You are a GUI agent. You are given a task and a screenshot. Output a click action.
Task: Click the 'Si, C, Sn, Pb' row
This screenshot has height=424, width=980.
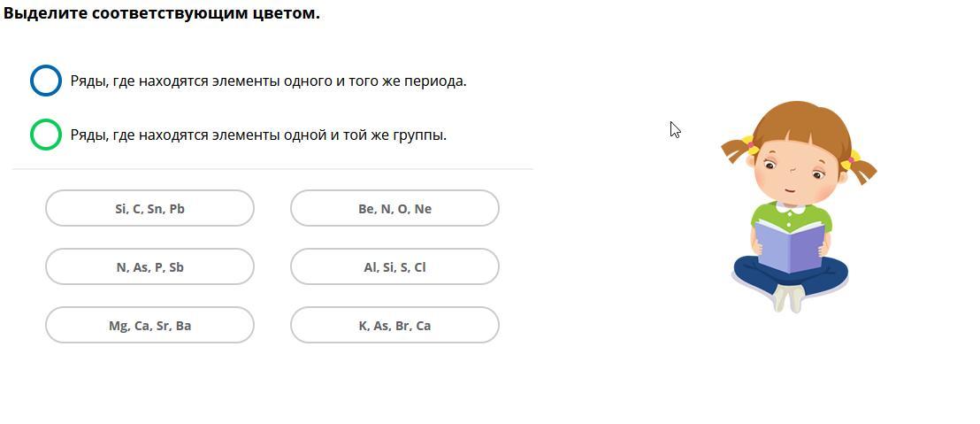click(x=149, y=209)
